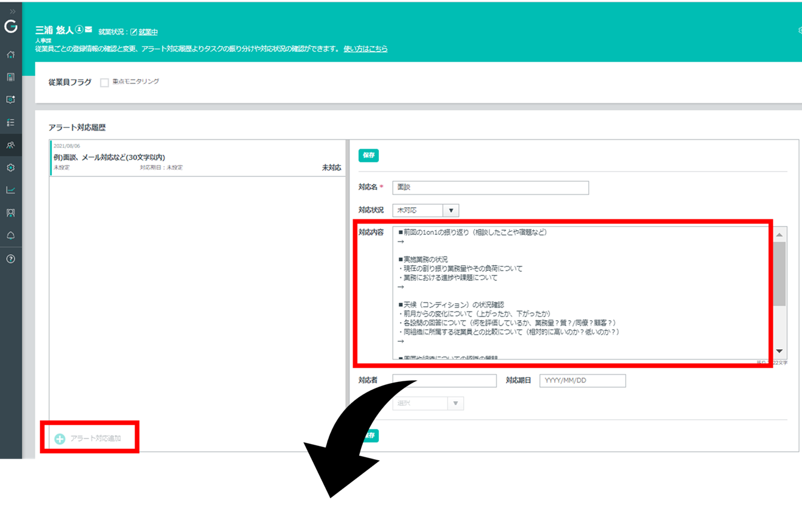Open the chat message icon in sidebar
Screen dimensions: 802x532
pyautogui.click(x=11, y=100)
